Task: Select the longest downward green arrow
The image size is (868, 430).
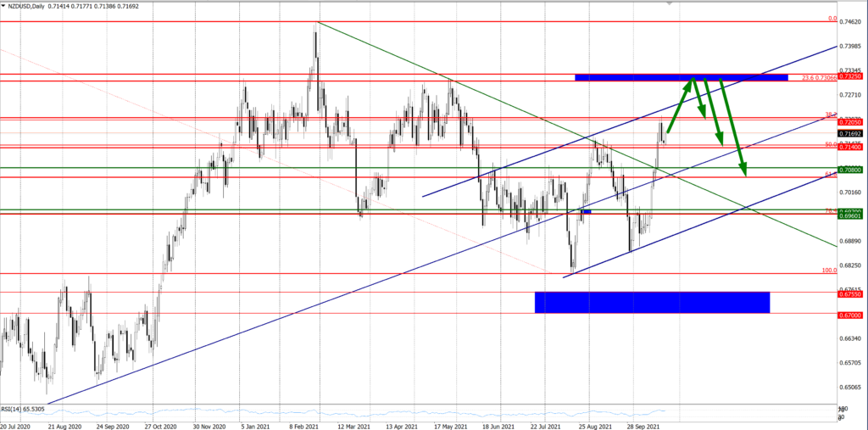Action: [733, 127]
